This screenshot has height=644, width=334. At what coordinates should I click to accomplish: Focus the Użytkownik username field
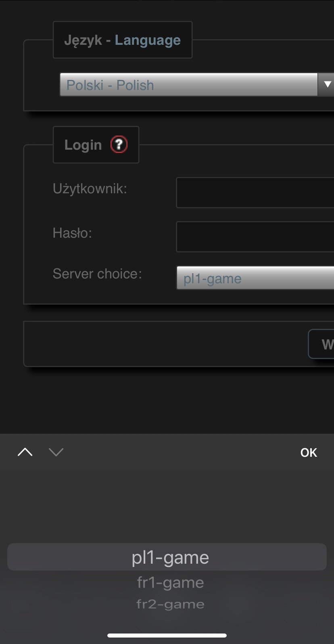(255, 193)
